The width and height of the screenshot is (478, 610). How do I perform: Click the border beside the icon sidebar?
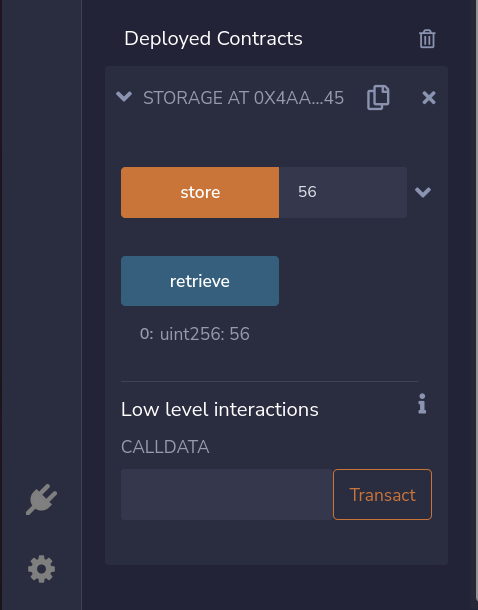point(81,305)
